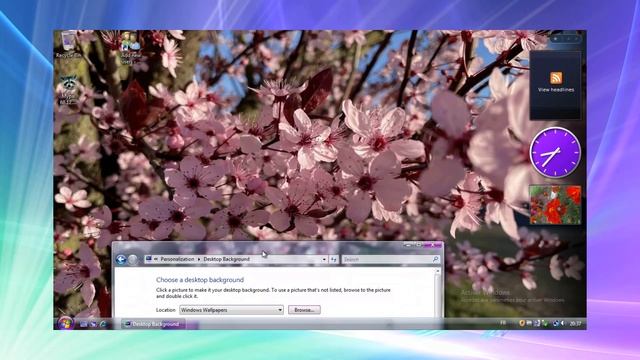Launch Internet Explorer from the quick launch
This screenshot has width=640, height=360.
pos(103,324)
